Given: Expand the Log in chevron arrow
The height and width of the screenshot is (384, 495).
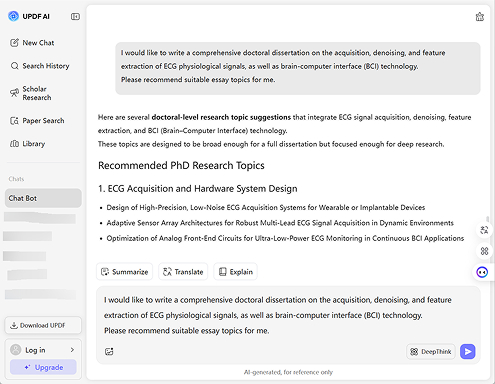Looking at the screenshot, I should tap(72, 350).
